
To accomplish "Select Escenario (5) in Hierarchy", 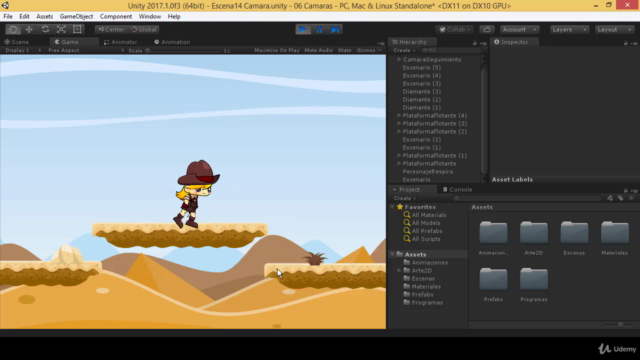I will (421, 67).
